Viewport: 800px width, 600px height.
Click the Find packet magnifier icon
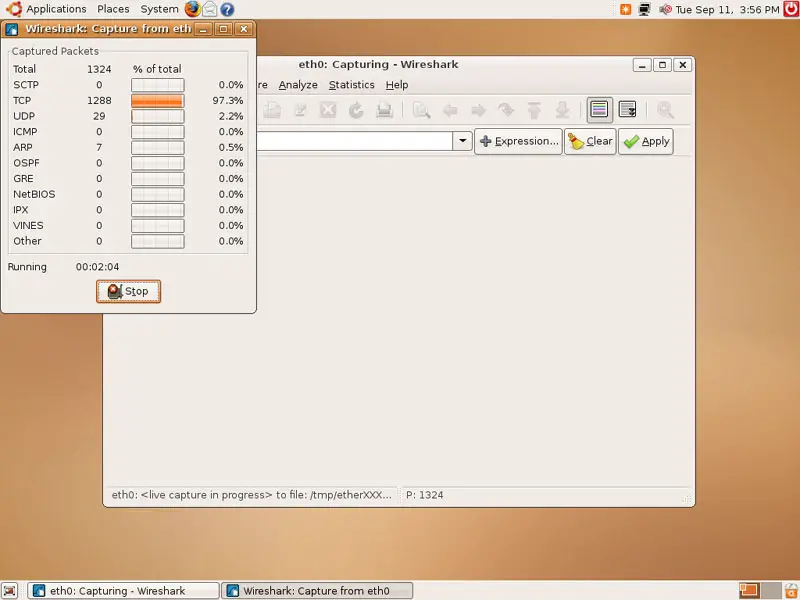coord(421,110)
